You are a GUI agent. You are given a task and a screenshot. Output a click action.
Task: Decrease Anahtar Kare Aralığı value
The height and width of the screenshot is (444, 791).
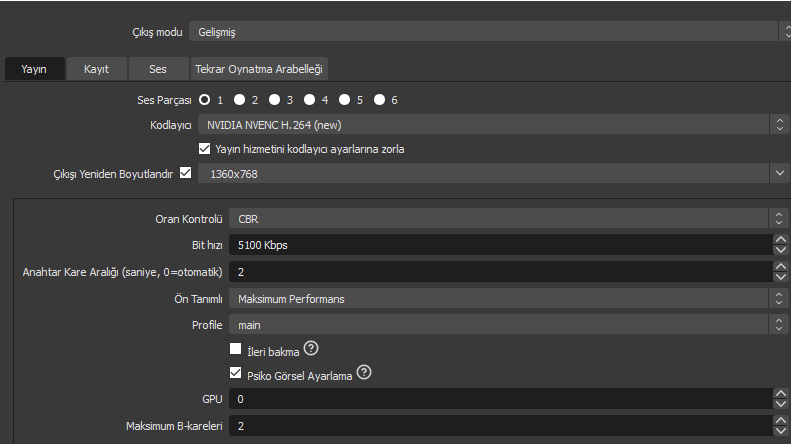780,276
